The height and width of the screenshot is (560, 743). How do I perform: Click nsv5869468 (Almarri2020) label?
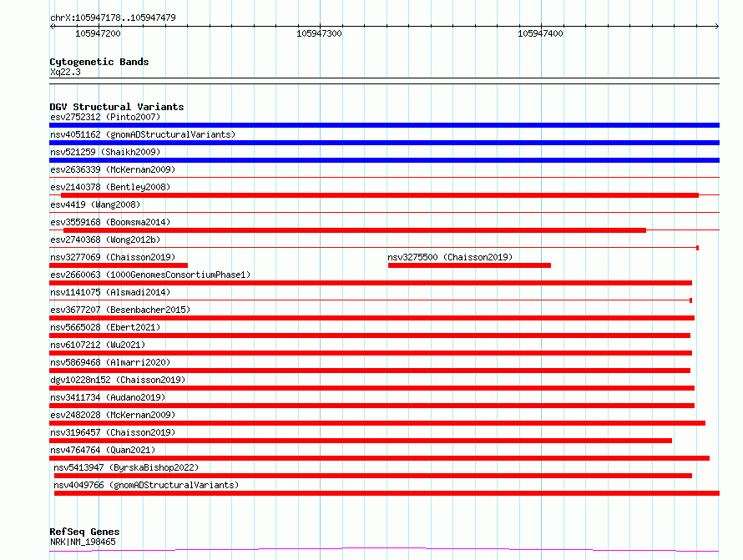pyautogui.click(x=110, y=362)
